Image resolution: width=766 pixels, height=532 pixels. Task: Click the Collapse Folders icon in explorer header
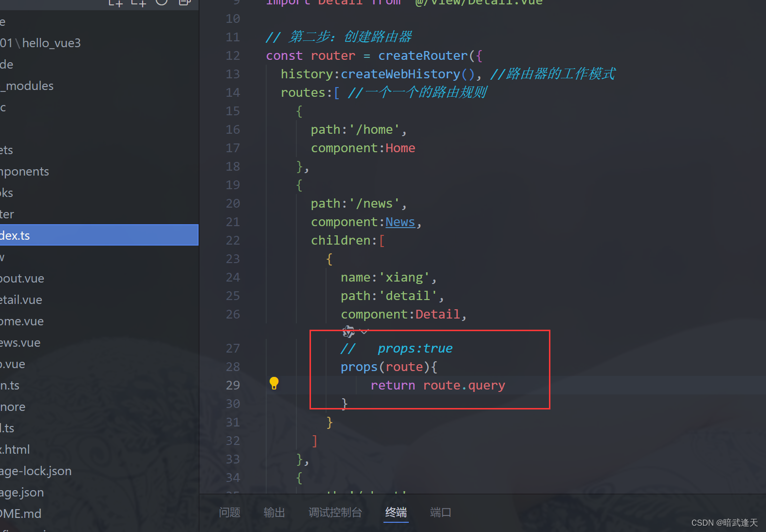click(x=184, y=2)
